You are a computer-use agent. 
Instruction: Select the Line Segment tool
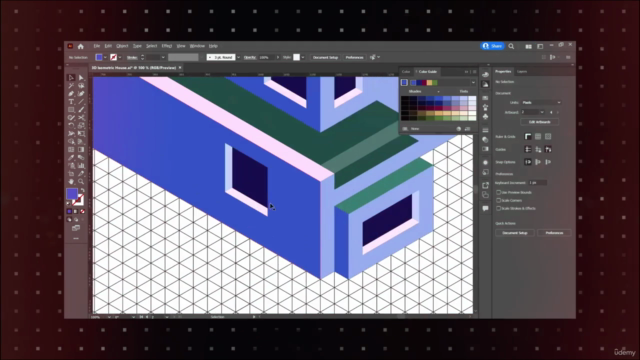(x=81, y=102)
